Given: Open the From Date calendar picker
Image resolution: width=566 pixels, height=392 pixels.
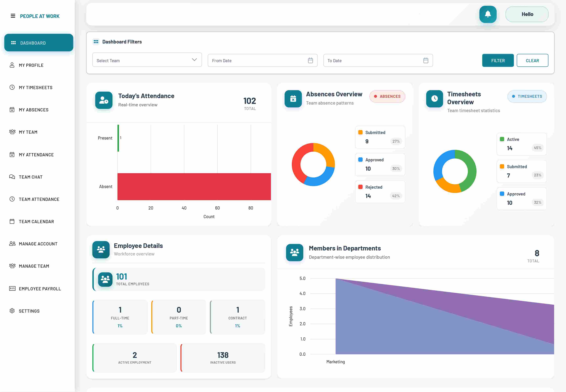Looking at the screenshot, I should (x=310, y=60).
